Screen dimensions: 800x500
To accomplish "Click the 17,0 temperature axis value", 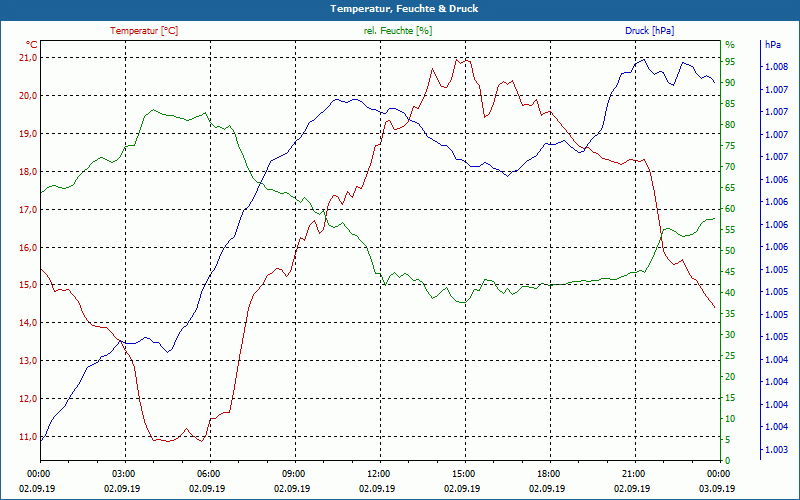I will pyautogui.click(x=29, y=210).
